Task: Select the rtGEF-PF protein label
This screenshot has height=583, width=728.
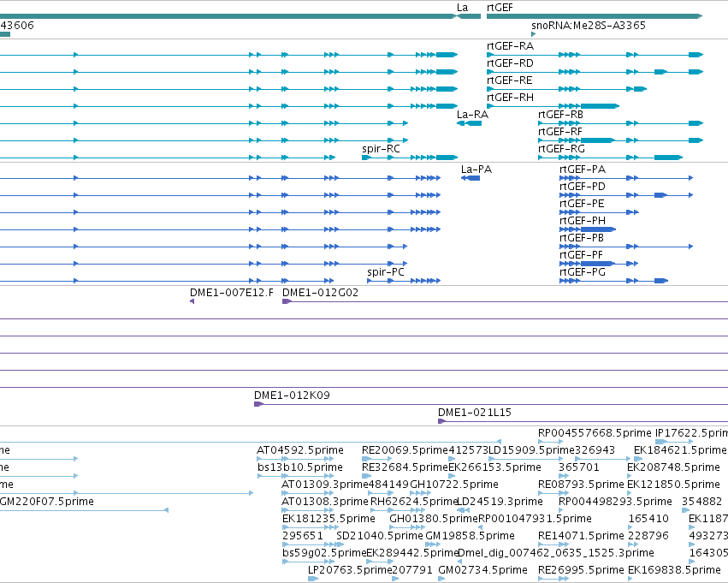Action: 581,255
